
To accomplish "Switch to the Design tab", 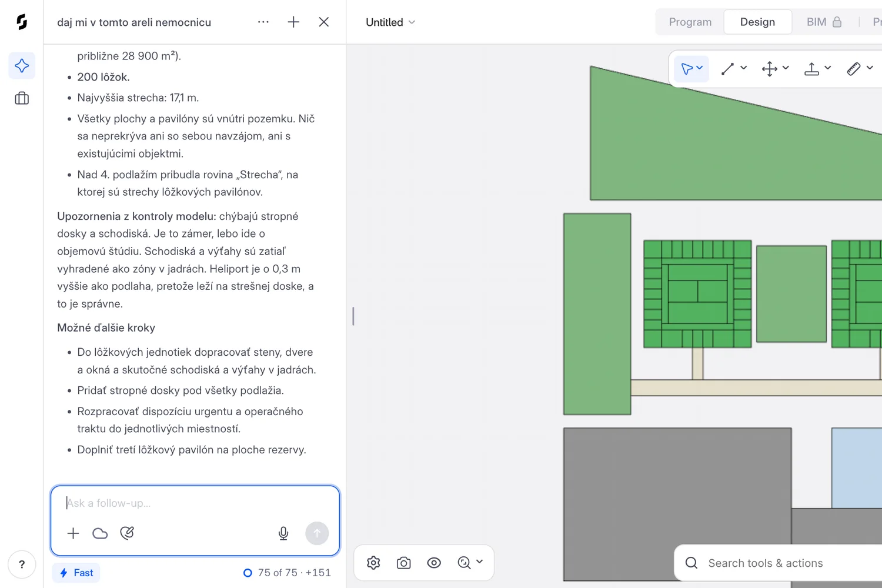I will tap(757, 22).
